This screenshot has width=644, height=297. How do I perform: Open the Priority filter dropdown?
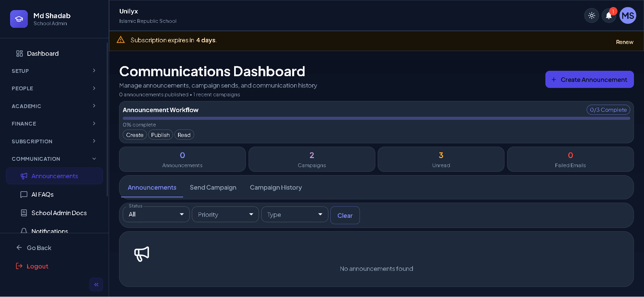click(x=225, y=214)
